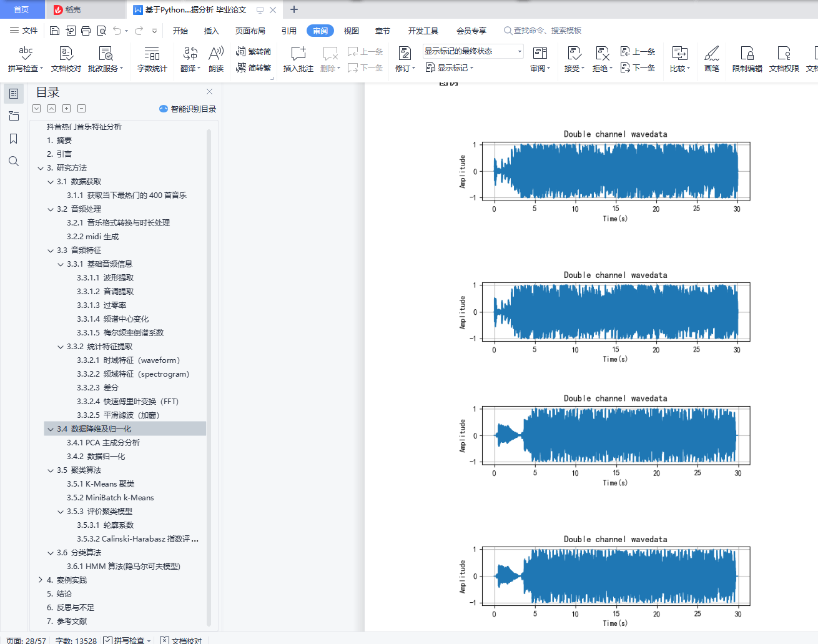
Task: Toggle 修订 track changes
Action: tap(405, 59)
